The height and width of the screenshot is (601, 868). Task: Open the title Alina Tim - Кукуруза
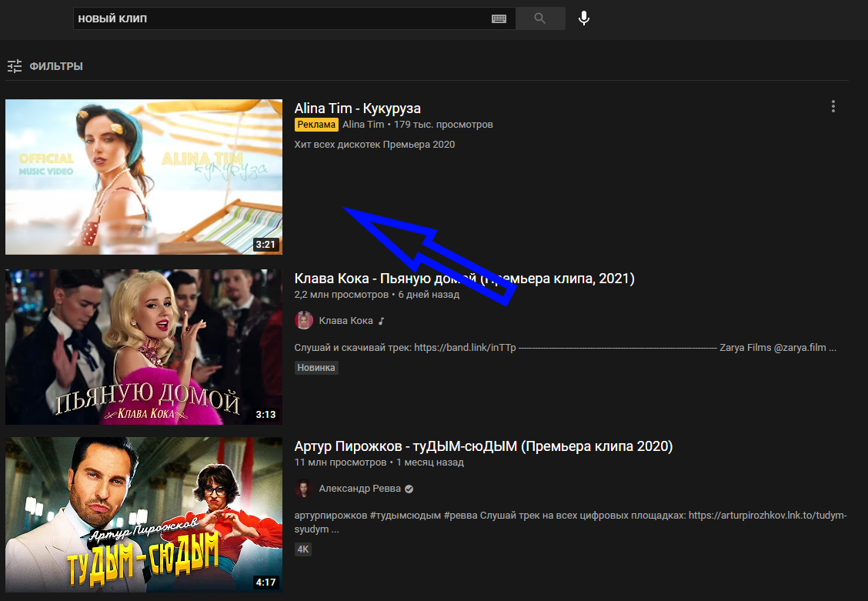[x=358, y=109]
